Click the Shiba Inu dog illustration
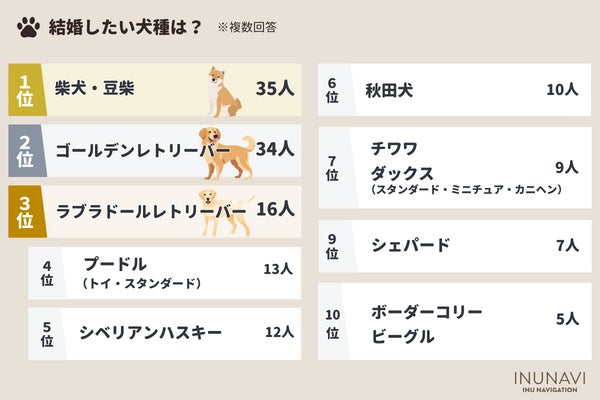The width and height of the screenshot is (600, 400). [x=224, y=91]
